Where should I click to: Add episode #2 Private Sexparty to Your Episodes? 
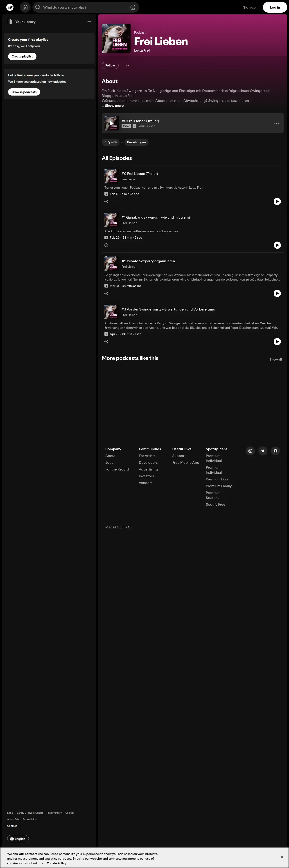106,293
